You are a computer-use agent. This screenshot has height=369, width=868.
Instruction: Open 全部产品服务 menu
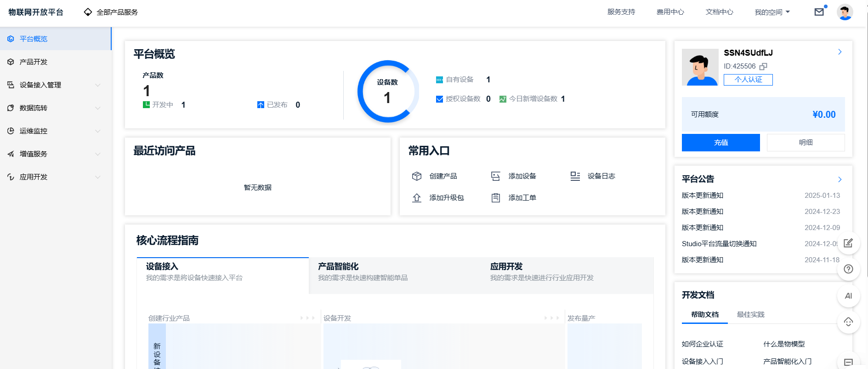click(111, 12)
